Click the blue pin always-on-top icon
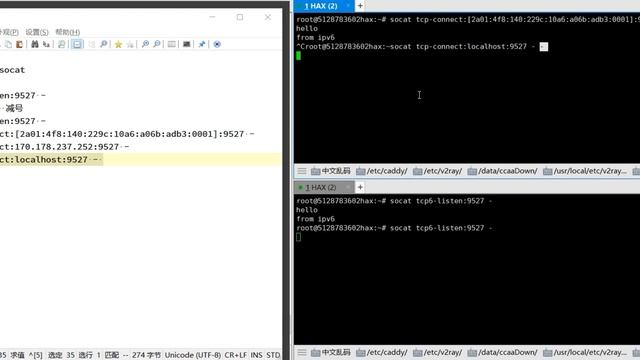The image size is (640, 360). point(202,44)
